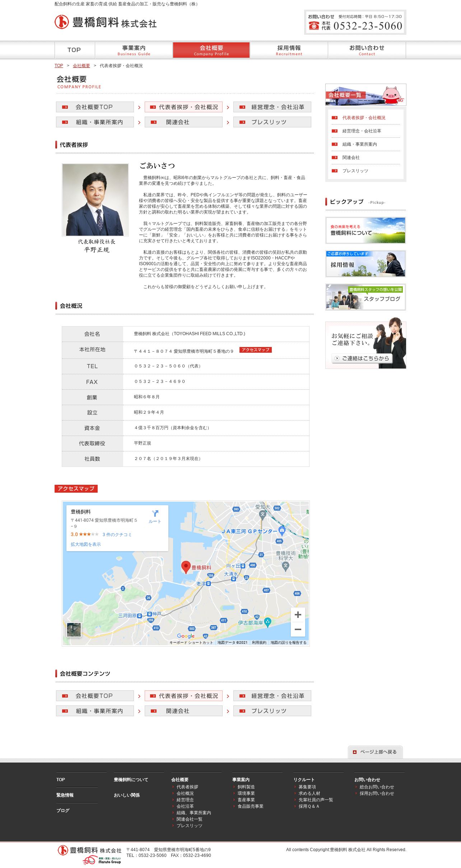Open the 会社概要 Company Profile tab

211,50
